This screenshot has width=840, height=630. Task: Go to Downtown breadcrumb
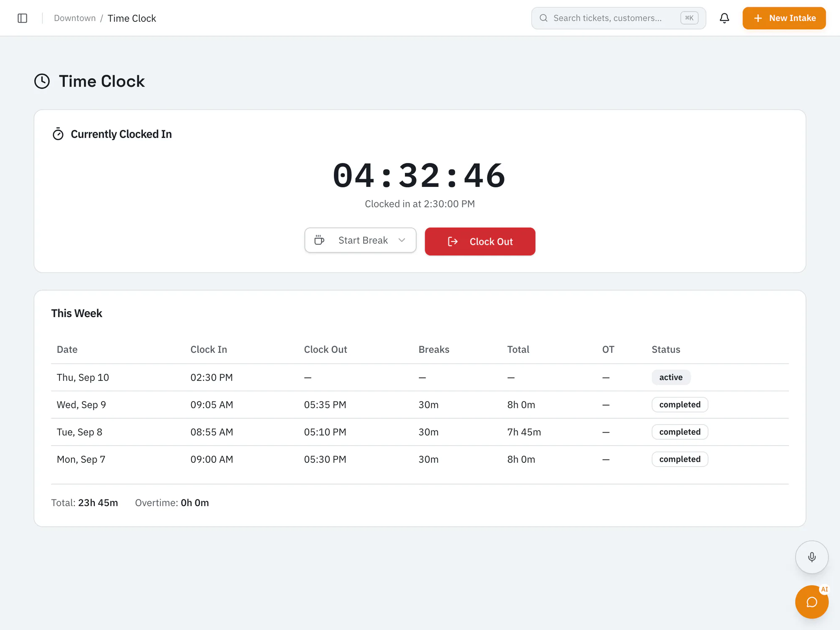point(75,18)
